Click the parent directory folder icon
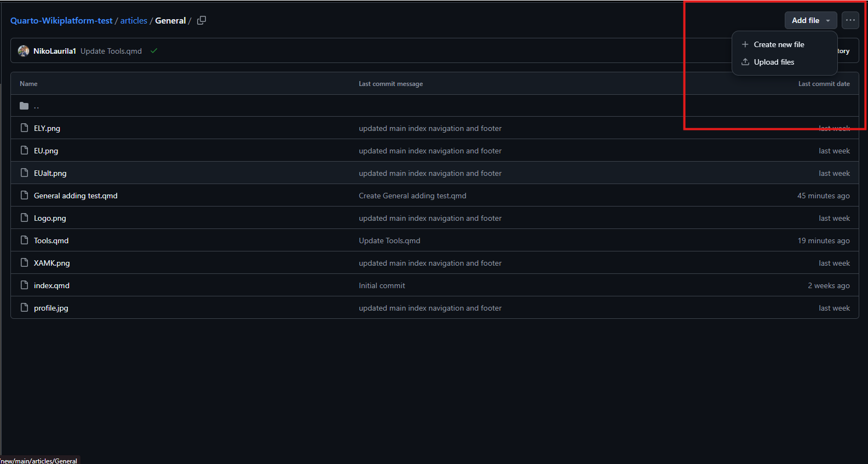The width and height of the screenshot is (868, 464). (x=24, y=106)
